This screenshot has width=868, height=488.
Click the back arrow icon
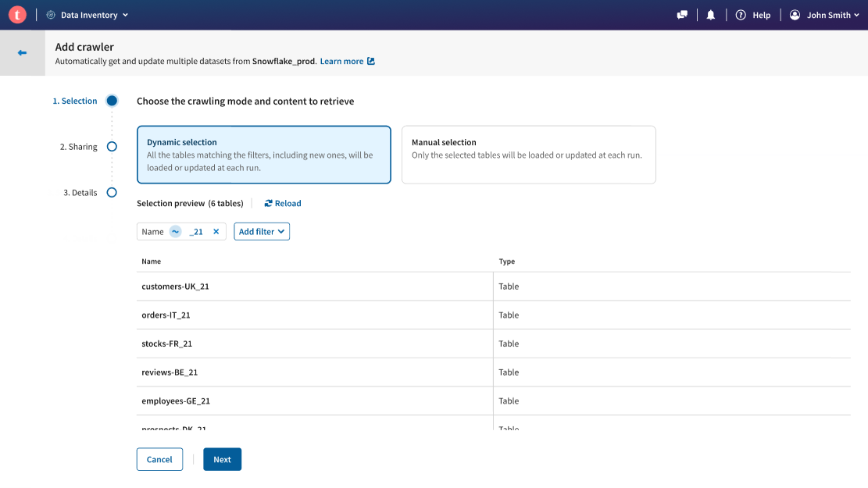[x=22, y=53]
